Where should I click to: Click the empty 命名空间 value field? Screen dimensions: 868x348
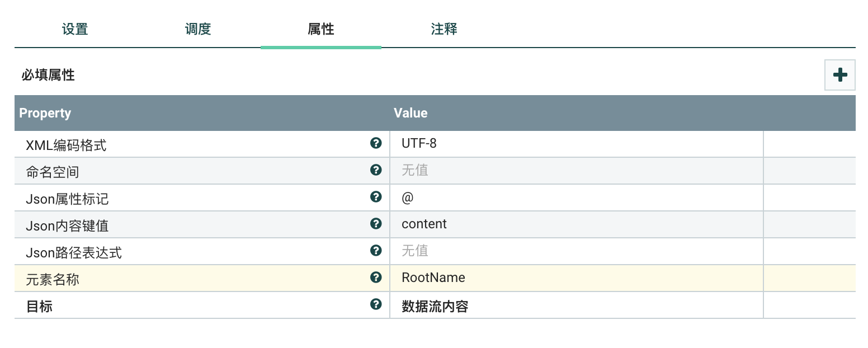click(576, 171)
